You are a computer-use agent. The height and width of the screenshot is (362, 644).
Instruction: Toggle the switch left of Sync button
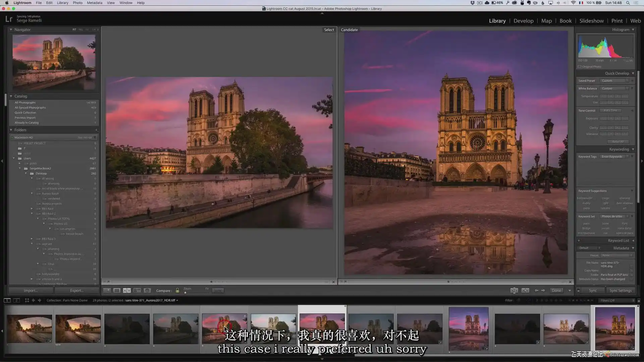click(x=578, y=291)
